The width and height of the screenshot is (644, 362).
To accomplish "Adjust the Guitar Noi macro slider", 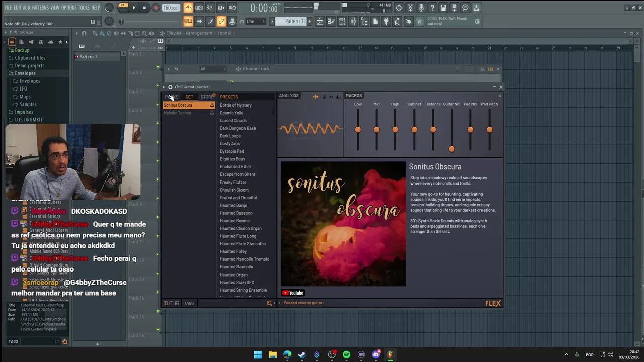I will point(452,149).
